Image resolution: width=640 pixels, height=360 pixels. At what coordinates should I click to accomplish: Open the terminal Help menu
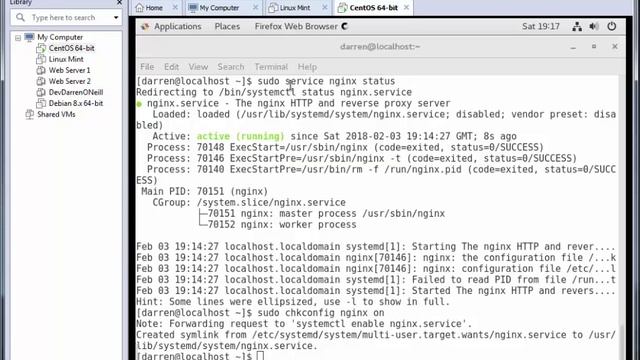(307, 67)
